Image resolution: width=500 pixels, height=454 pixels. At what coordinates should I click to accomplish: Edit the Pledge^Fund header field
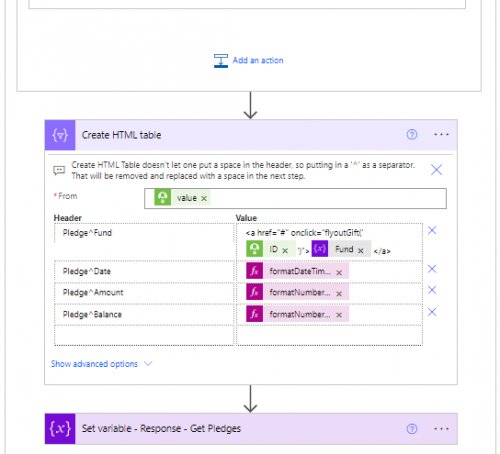[144, 233]
